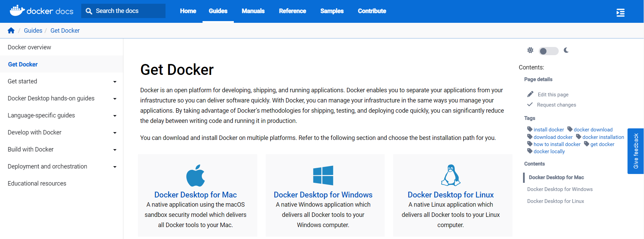The height and width of the screenshot is (239, 644).
Task: Expand Docker Desktop hands-on guides arrow
Action: pyautogui.click(x=115, y=99)
